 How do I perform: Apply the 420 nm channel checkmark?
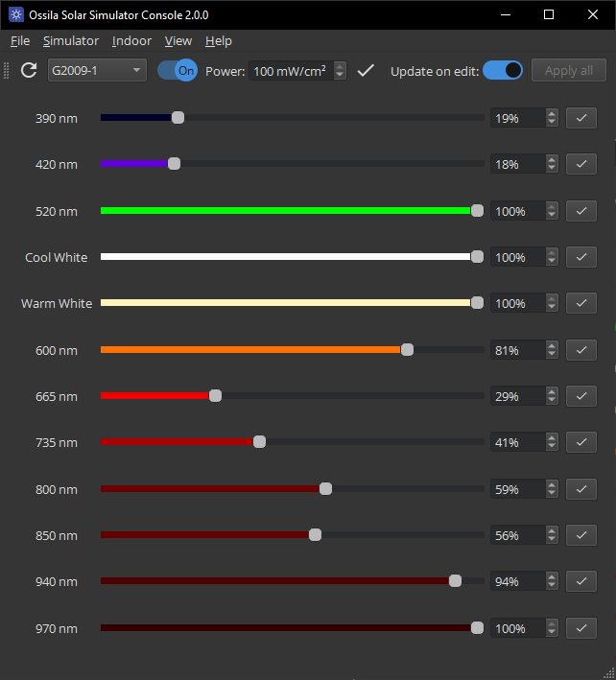[x=581, y=164]
